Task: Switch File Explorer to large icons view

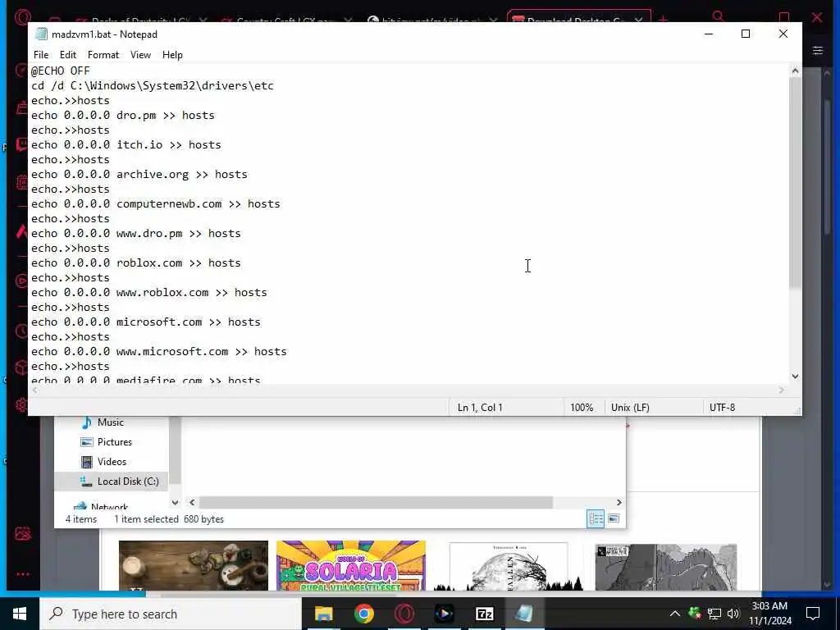Action: (x=614, y=518)
